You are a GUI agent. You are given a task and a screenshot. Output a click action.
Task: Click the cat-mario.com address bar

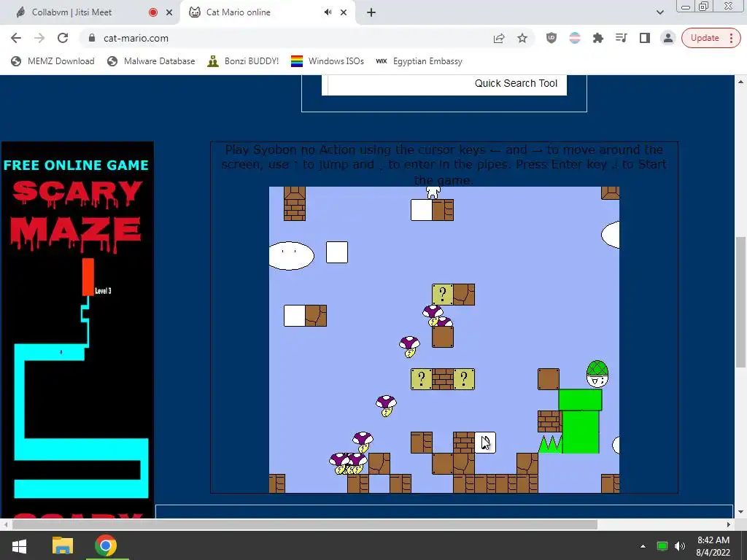click(x=286, y=38)
